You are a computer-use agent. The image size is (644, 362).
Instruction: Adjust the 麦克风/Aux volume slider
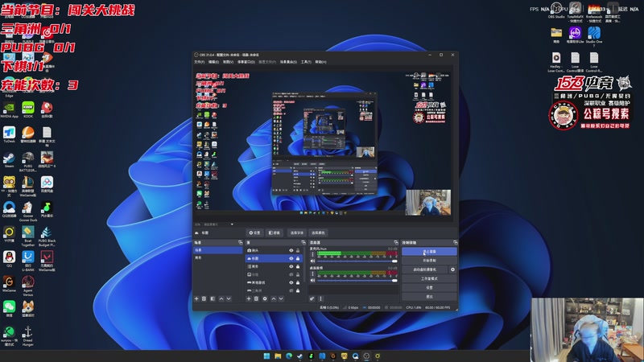357,261
